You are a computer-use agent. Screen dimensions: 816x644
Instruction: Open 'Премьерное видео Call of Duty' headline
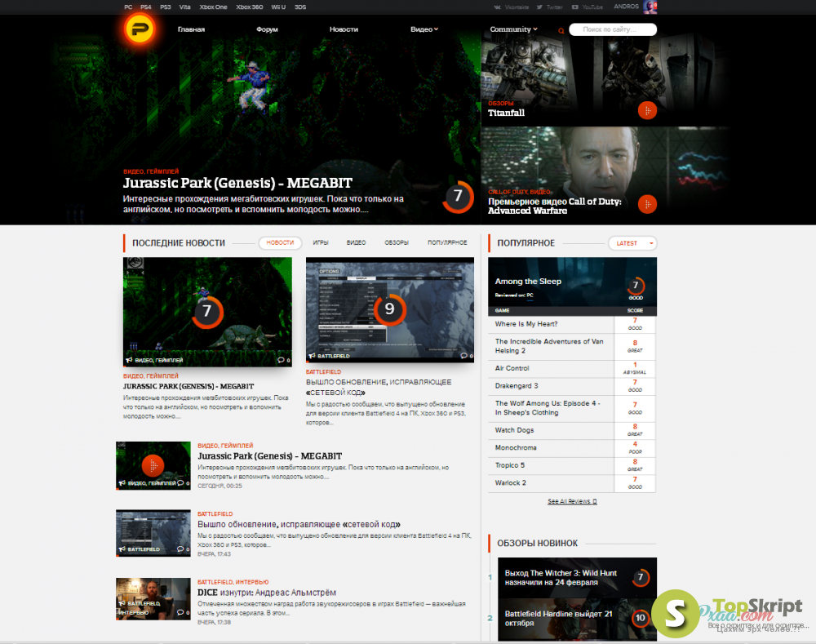pyautogui.click(x=555, y=207)
